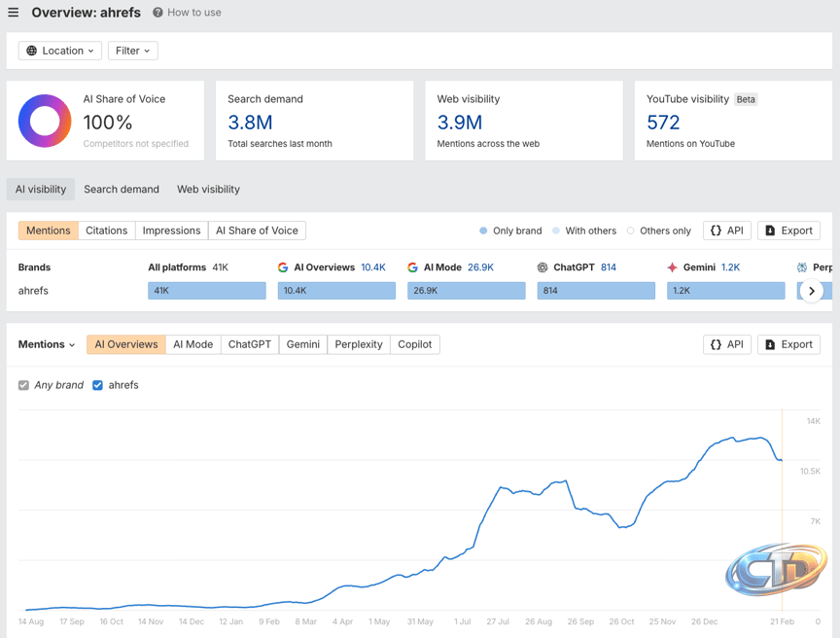Toggle the Any brand checkbox

[x=23, y=385]
